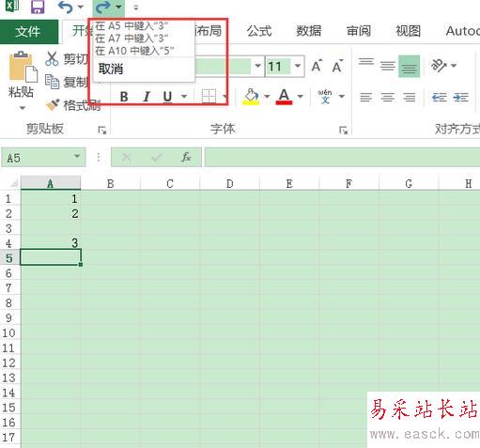Switch to the 审阅 ribbon tab

[359, 31]
